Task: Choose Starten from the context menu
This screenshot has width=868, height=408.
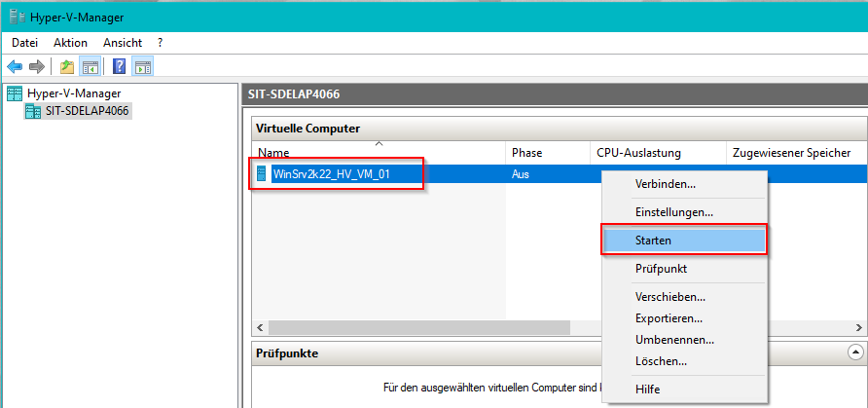Action: (x=653, y=240)
